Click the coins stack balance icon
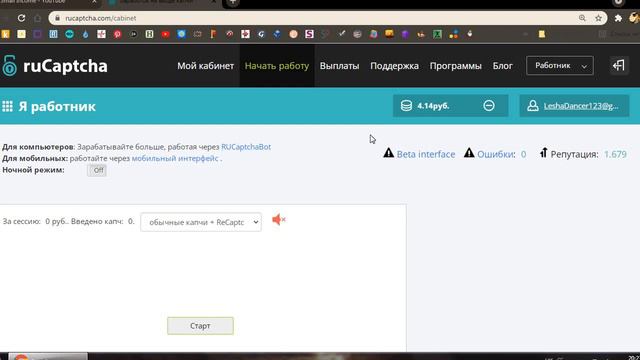This screenshot has width=640, height=360. 406,106
